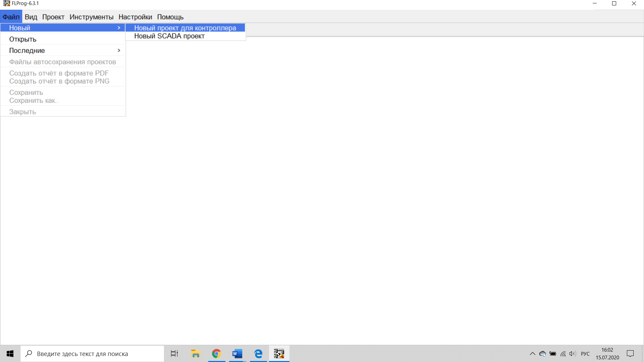The width and height of the screenshot is (644, 362).
Task: Switch the РУС keyboard language indicator
Action: 585,354
